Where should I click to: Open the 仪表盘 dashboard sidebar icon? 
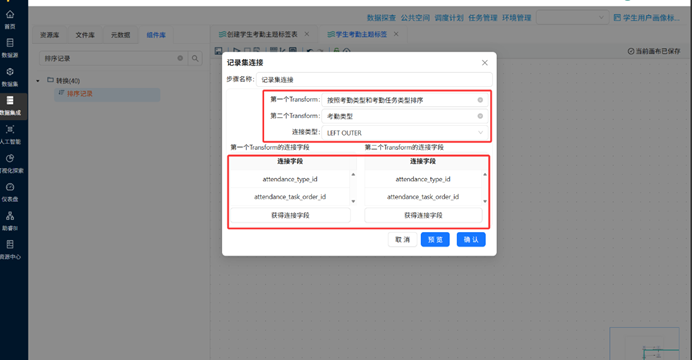pos(10,187)
